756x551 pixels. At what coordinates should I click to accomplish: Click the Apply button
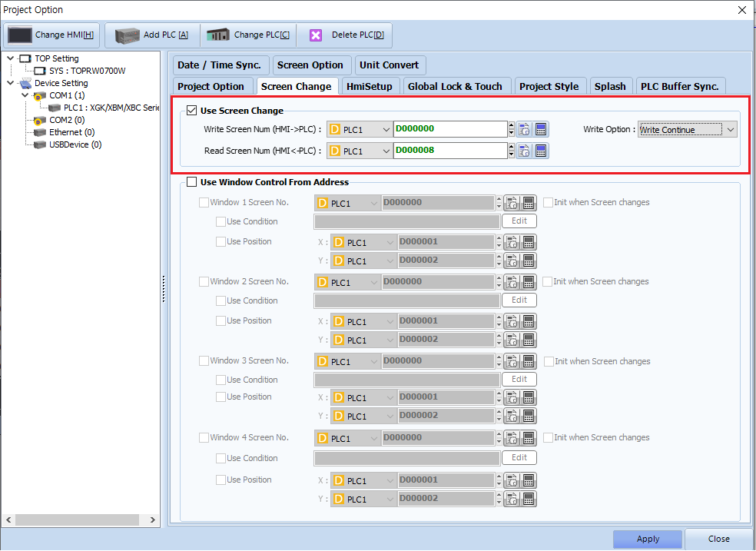point(648,539)
